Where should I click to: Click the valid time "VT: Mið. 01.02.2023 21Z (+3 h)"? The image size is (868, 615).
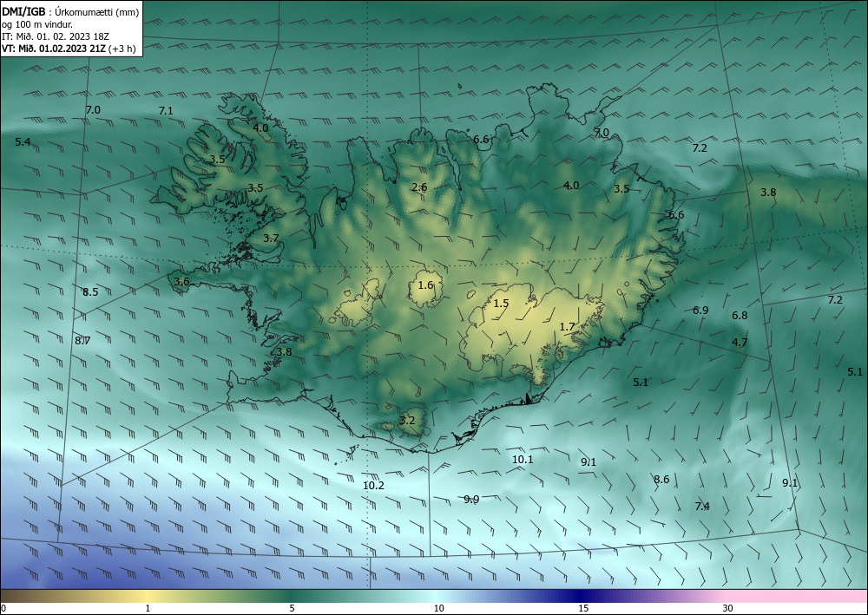69,48
